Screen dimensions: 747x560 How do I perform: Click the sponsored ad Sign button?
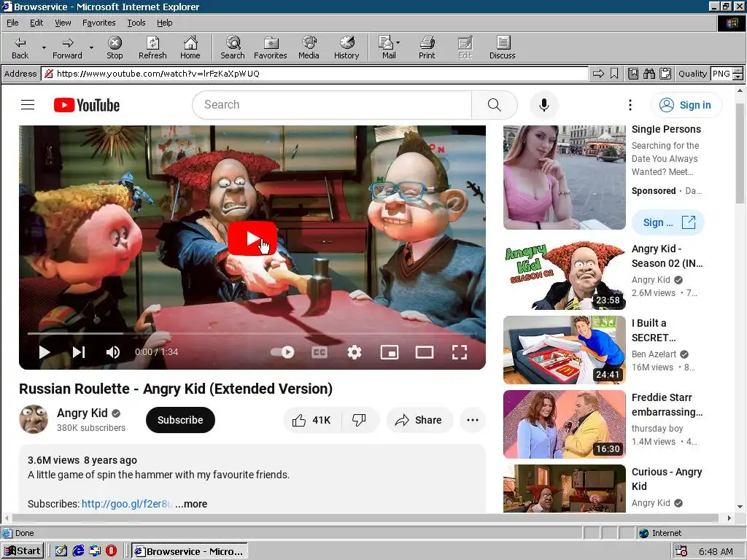[667, 222]
